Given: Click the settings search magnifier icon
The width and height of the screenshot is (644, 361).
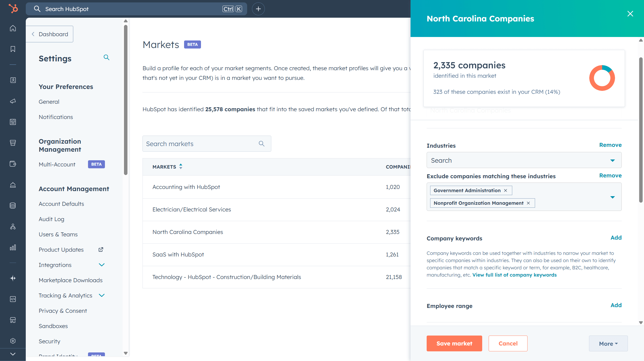Looking at the screenshot, I should 107,57.
